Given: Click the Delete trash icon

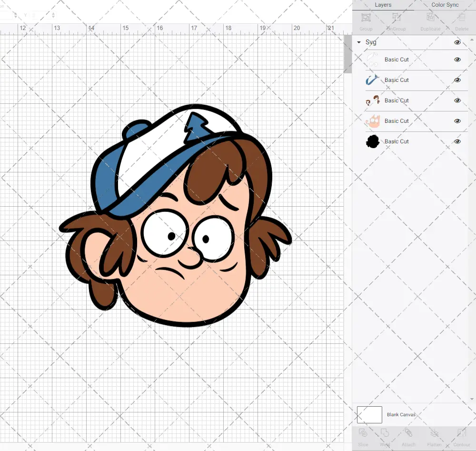Looking at the screenshot, I should 462,17.
